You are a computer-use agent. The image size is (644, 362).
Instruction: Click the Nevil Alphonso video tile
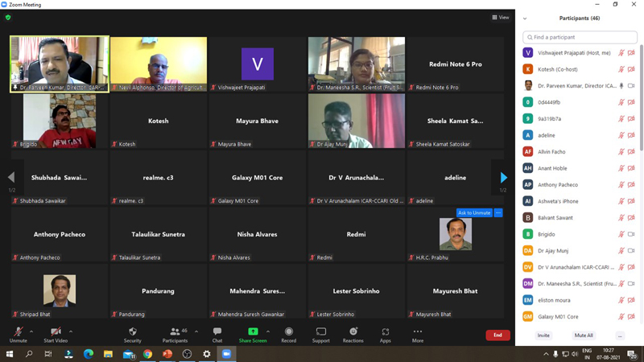click(x=159, y=64)
